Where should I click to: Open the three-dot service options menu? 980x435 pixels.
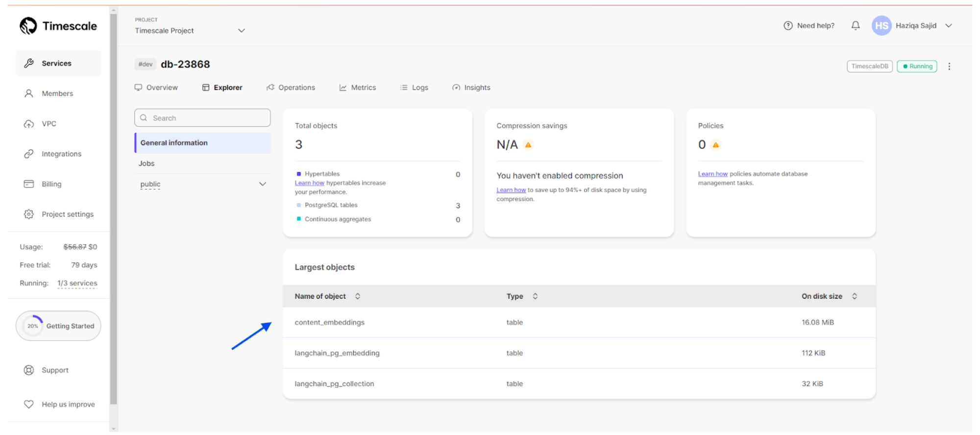point(949,66)
